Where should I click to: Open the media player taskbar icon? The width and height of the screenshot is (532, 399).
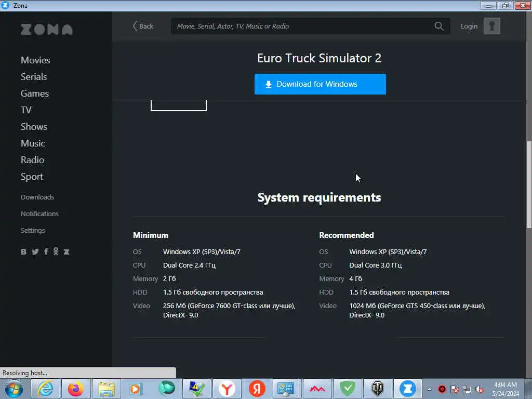[136, 389]
